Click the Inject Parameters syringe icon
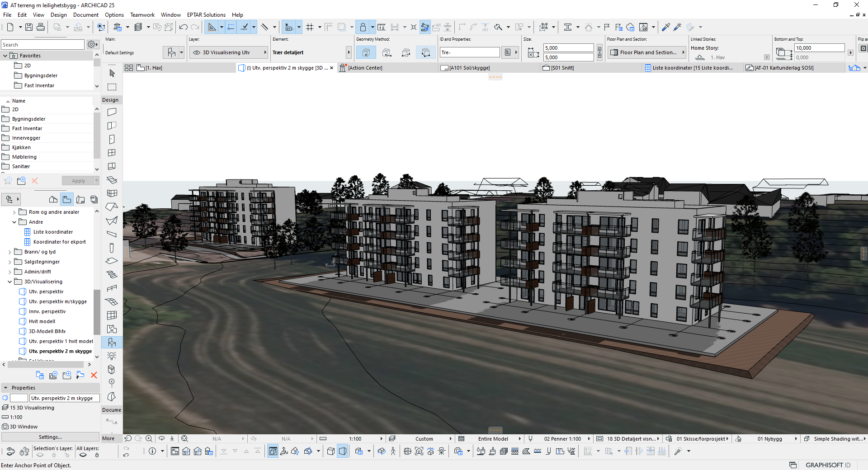 point(677,27)
